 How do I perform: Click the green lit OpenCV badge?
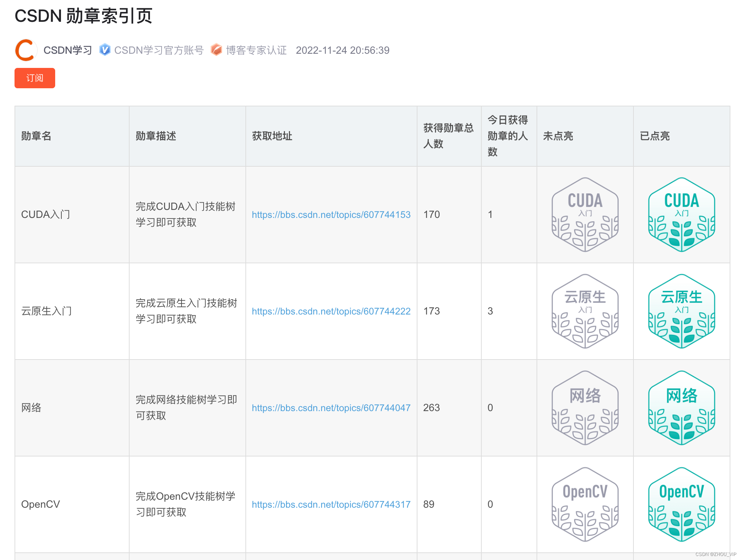[x=681, y=504]
